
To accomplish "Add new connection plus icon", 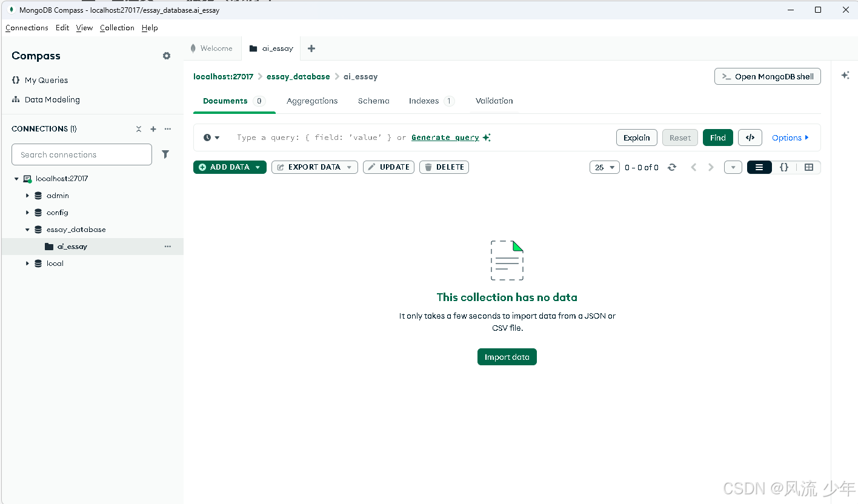I will 153,129.
